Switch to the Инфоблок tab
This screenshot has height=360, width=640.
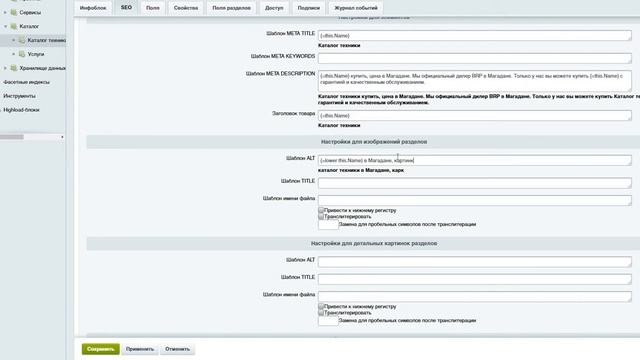[93, 8]
